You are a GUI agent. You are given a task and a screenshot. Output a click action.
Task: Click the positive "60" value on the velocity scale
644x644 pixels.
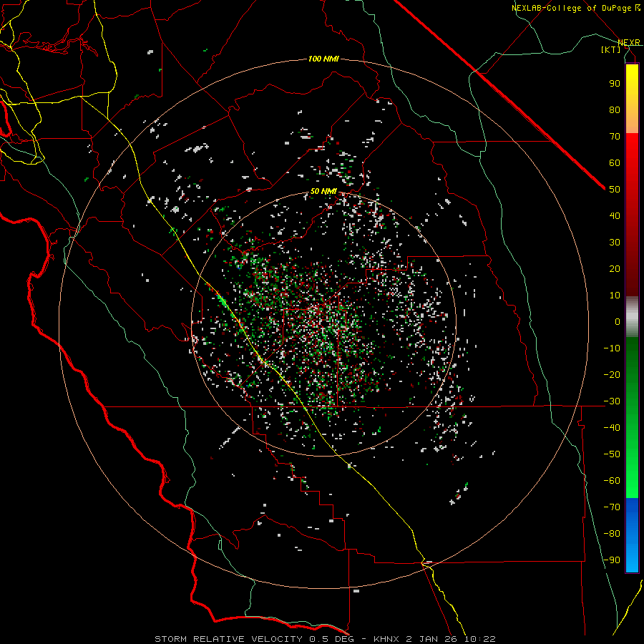point(615,162)
